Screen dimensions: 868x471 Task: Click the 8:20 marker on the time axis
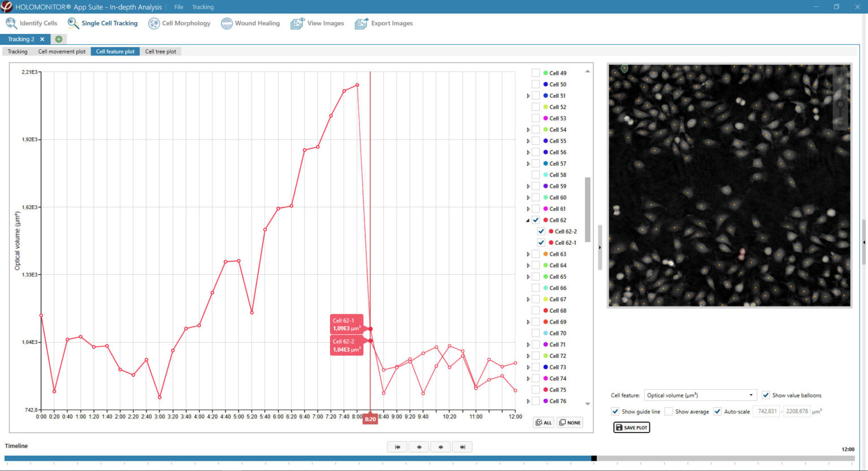coord(370,419)
